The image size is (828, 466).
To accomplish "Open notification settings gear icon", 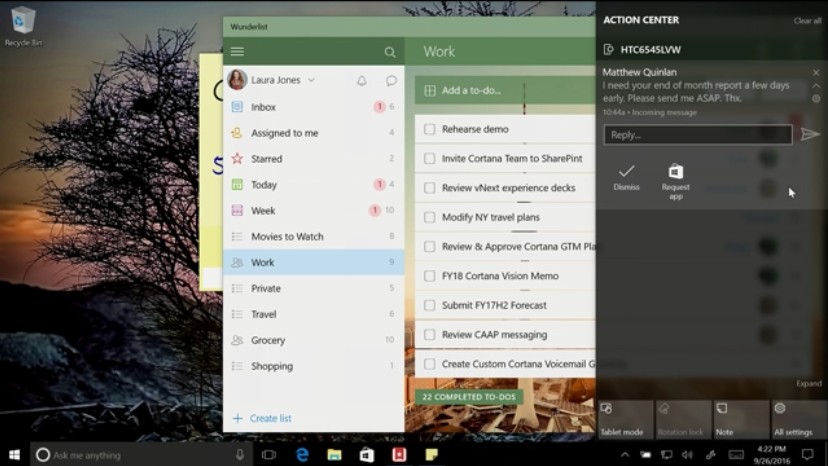I will [816, 98].
